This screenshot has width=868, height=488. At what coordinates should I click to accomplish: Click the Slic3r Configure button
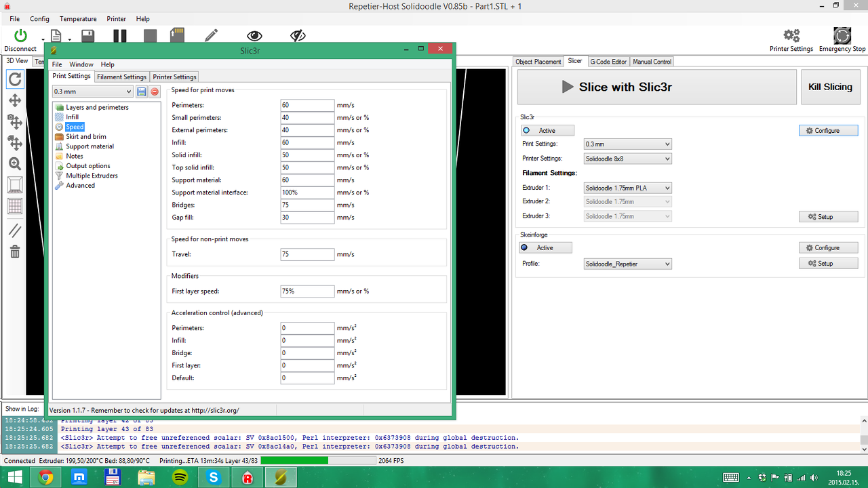828,130
